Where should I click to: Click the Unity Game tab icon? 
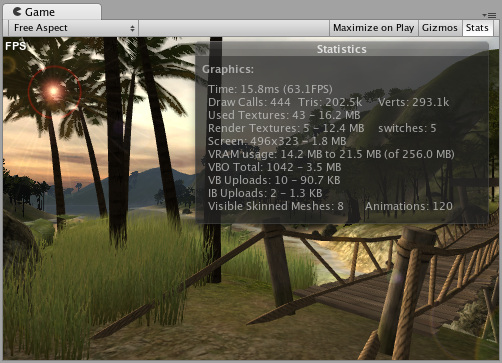point(17,12)
